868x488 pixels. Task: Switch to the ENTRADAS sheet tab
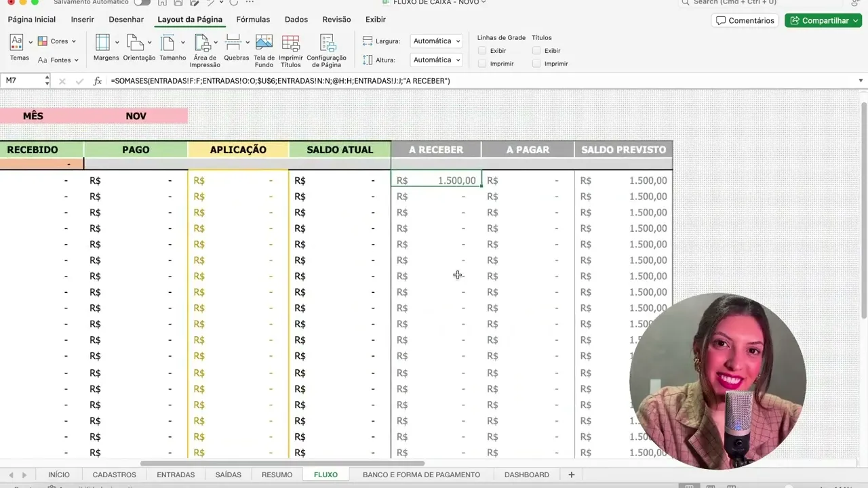tap(176, 474)
